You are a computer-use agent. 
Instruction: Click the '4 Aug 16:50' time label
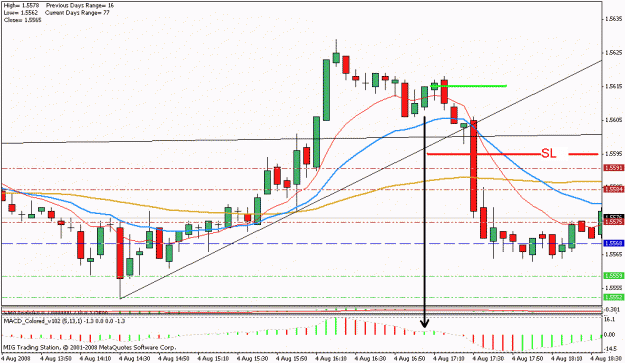click(409, 359)
